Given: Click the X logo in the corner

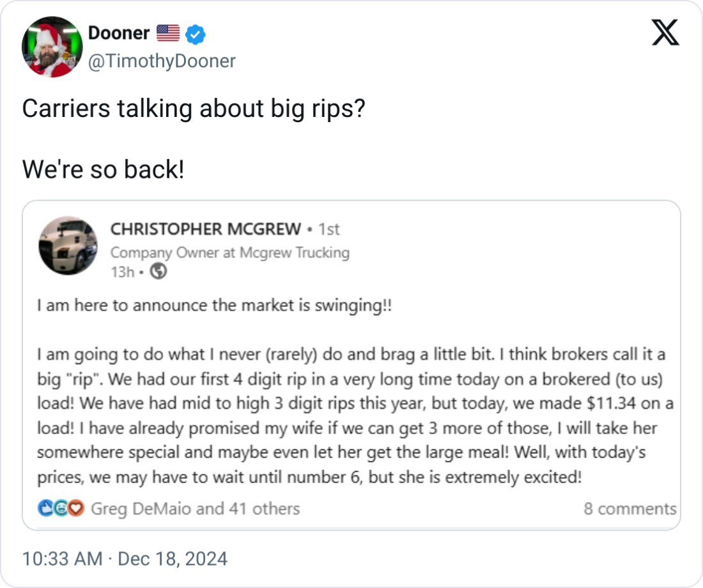Looking at the screenshot, I should pyautogui.click(x=665, y=33).
